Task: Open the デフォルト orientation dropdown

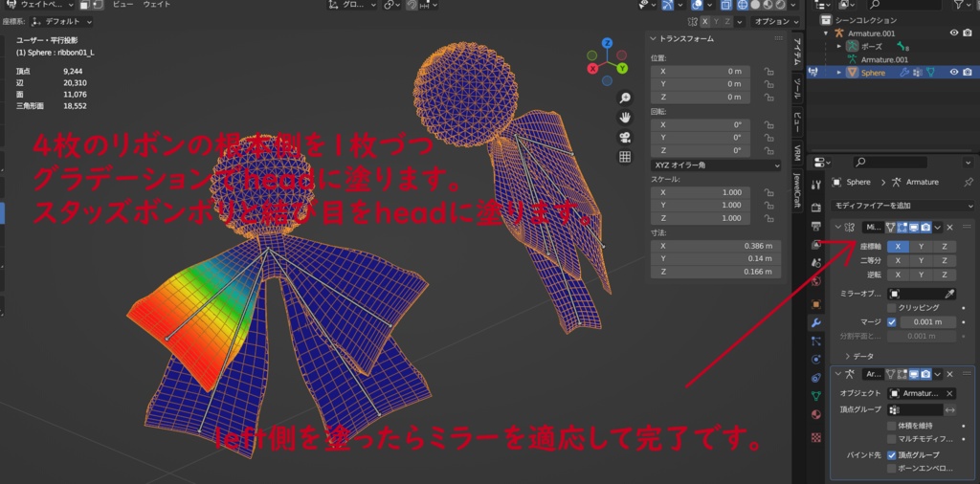Action: (x=61, y=22)
